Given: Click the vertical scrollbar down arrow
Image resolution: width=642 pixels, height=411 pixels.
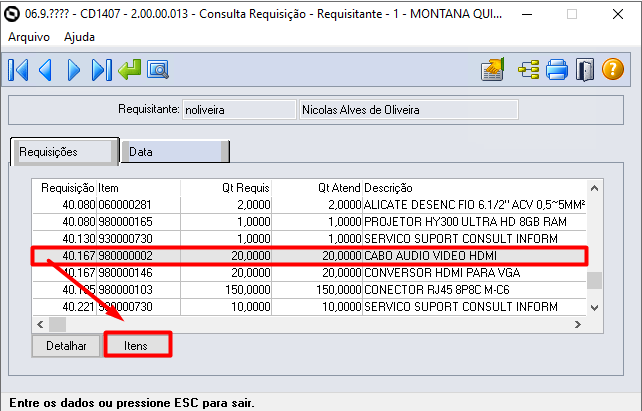Looking at the screenshot, I should coord(595,308).
